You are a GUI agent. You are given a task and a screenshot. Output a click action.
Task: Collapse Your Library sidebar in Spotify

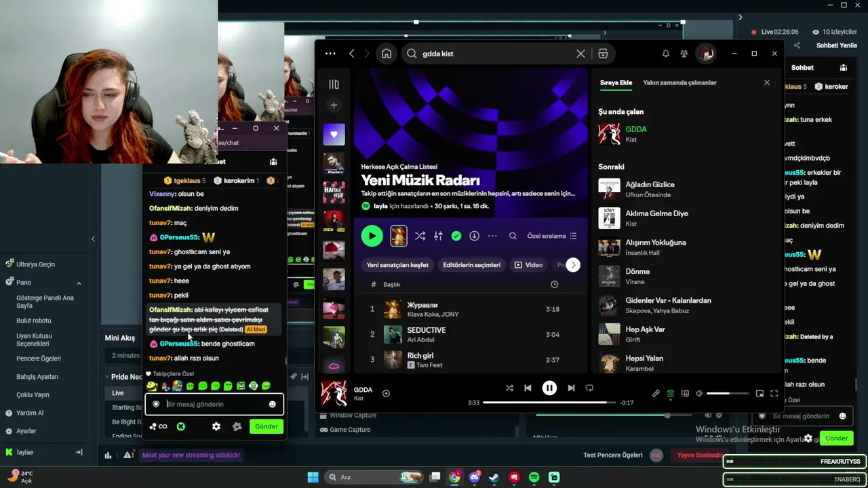[334, 84]
